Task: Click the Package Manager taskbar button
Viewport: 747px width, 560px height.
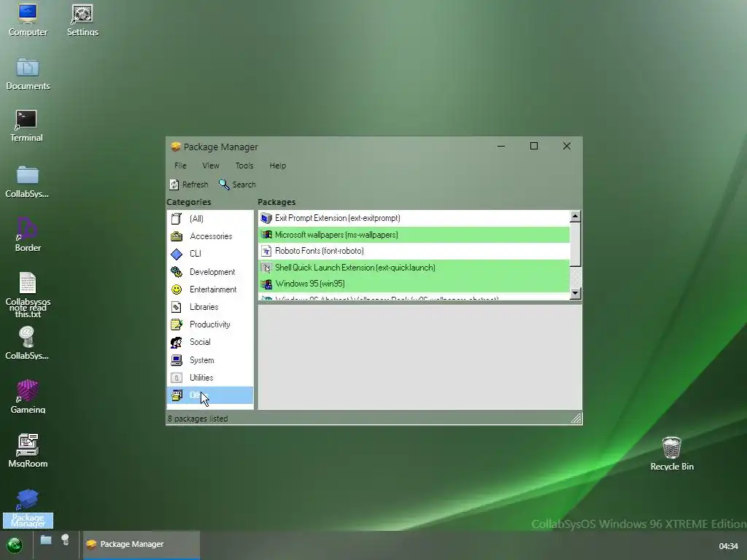Action: pyautogui.click(x=142, y=544)
